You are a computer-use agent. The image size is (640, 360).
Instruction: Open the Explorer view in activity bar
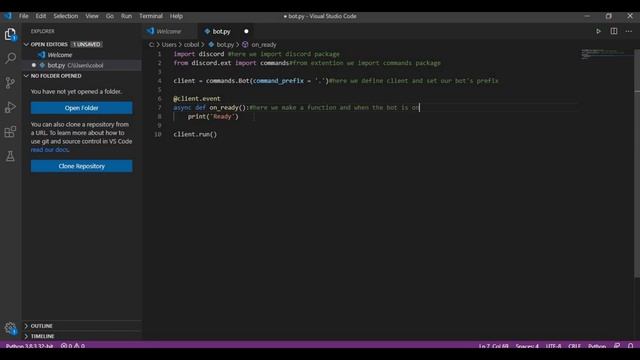[x=10, y=34]
